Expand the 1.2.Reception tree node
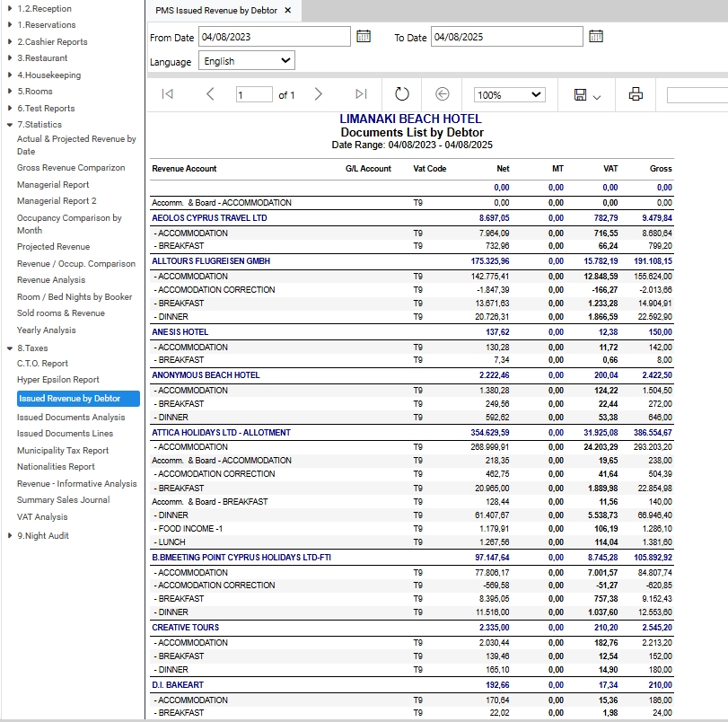Image resolution: width=728 pixels, height=722 pixels. pyautogui.click(x=10, y=8)
